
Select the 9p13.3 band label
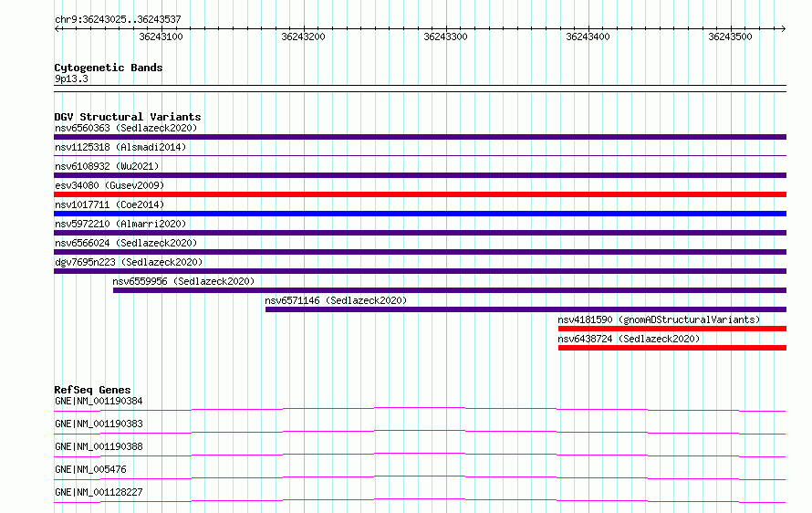click(x=71, y=79)
